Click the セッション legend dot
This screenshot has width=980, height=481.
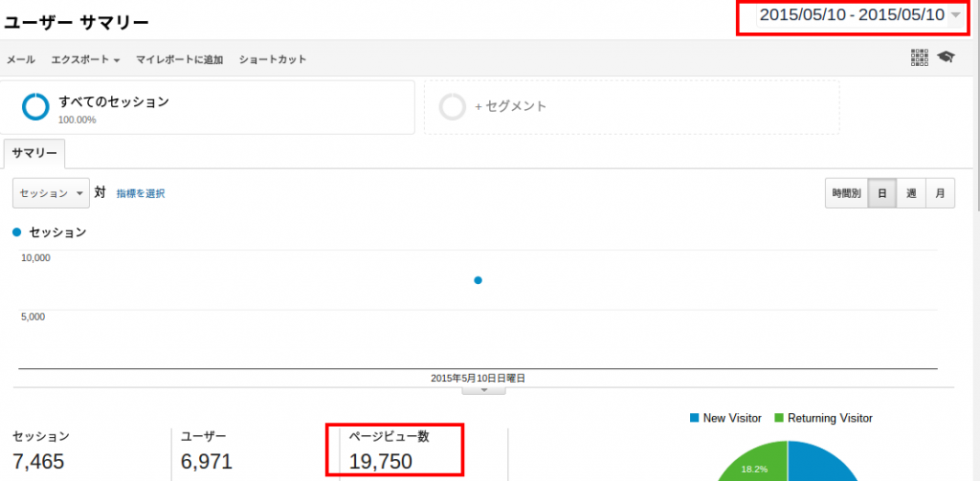coord(17,232)
